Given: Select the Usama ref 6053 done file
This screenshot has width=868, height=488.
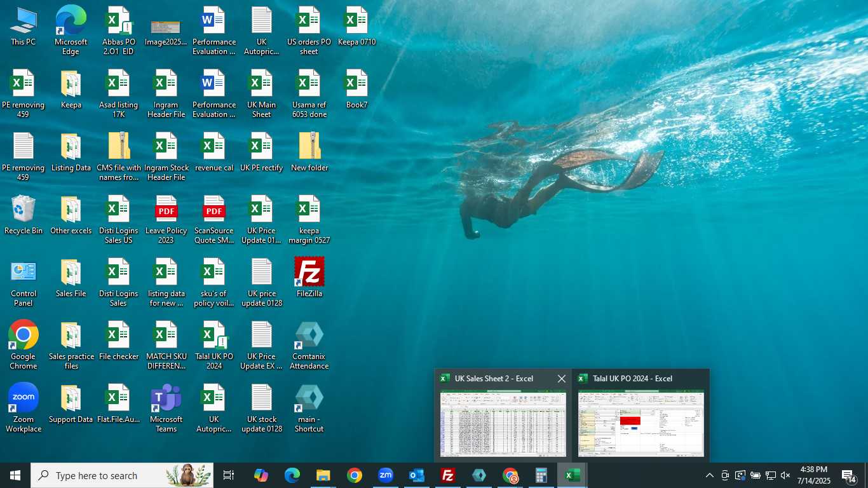Looking at the screenshot, I should tap(309, 93).
